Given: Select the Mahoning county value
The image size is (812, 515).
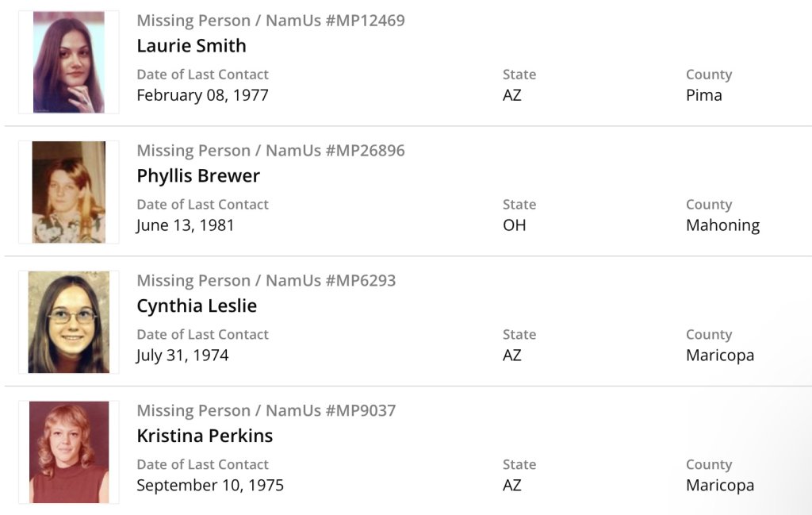Looking at the screenshot, I should click(x=722, y=225).
